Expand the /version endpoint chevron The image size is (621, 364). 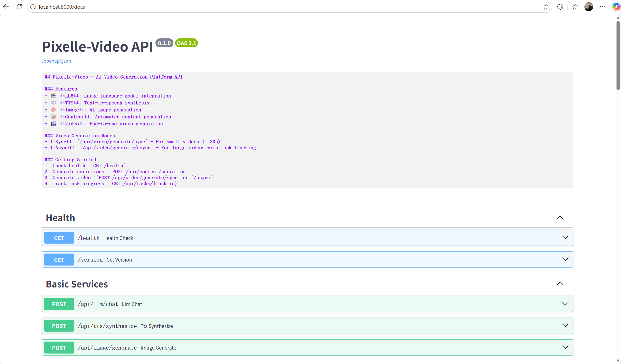pyautogui.click(x=565, y=260)
